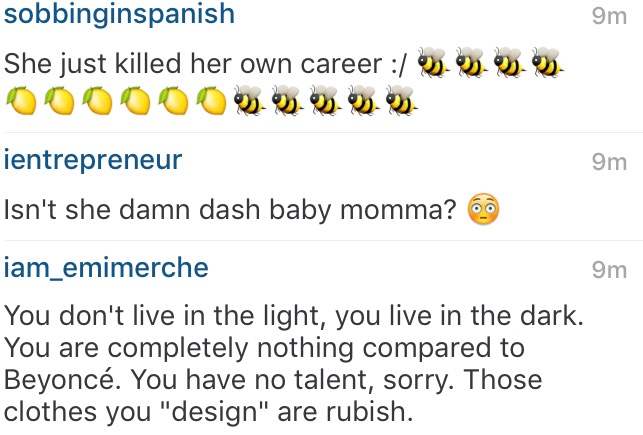643x435 pixels.
Task: Select the "Isn't she damn dash baby momma?" comment
Action: point(231,210)
